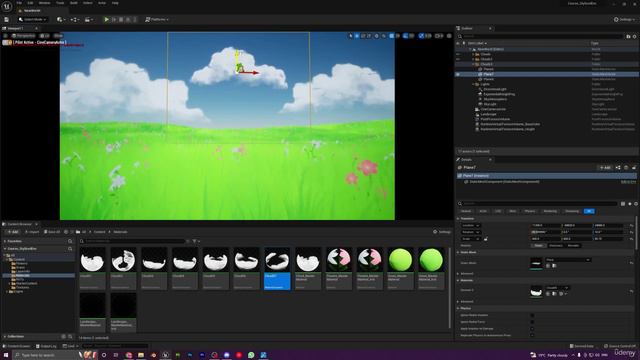Click the Unreal Engine logo icon
The height and width of the screenshot is (360, 640).
coord(7,6)
